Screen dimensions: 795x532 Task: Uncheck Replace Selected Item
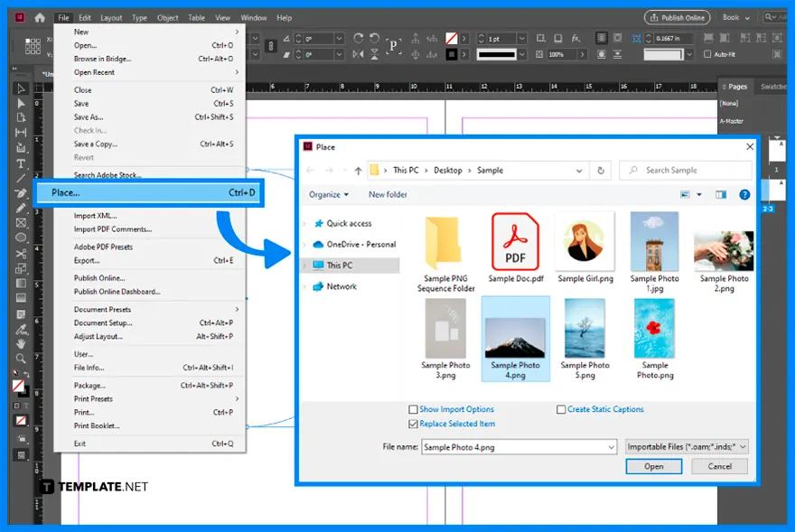(413, 424)
